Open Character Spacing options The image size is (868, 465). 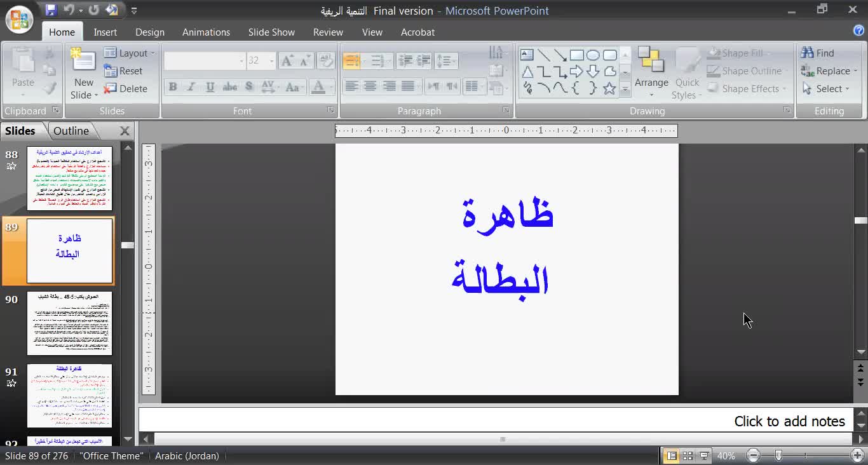pos(269,86)
